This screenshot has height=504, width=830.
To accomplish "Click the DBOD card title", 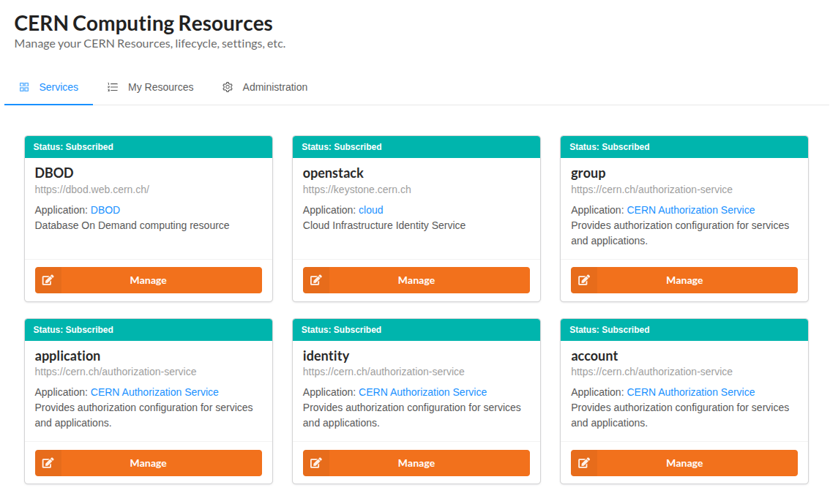I will 54,173.
